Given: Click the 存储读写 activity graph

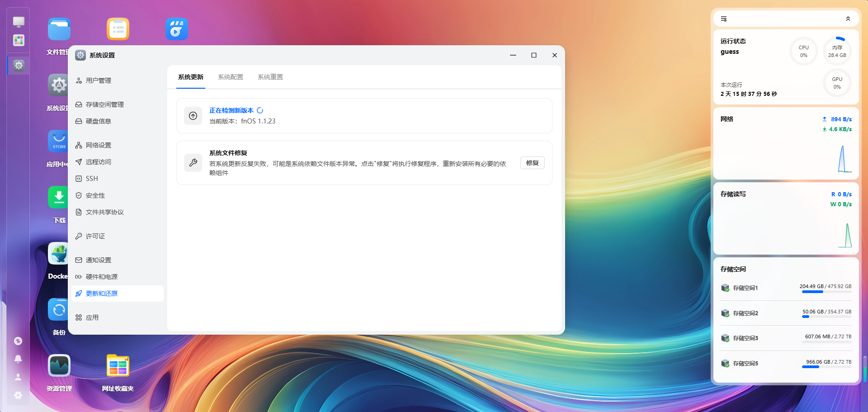Looking at the screenshot, I should [x=844, y=235].
